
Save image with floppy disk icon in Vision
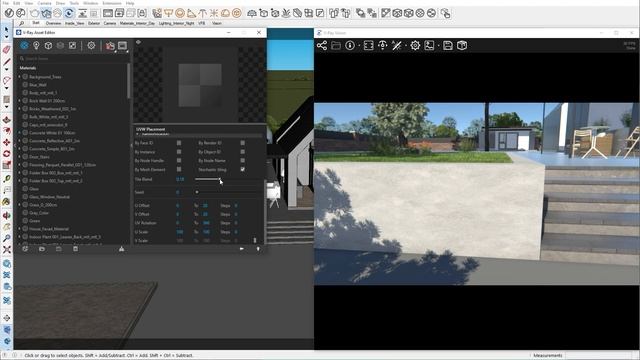pyautogui.click(x=448, y=45)
